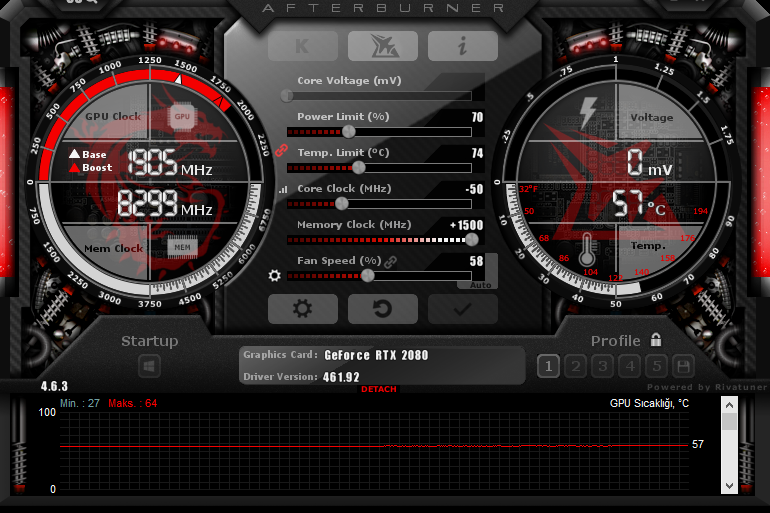Click the monitoring graph scrollbar thumb
Image resolution: width=770 pixels, height=513 pixels.
point(729,422)
